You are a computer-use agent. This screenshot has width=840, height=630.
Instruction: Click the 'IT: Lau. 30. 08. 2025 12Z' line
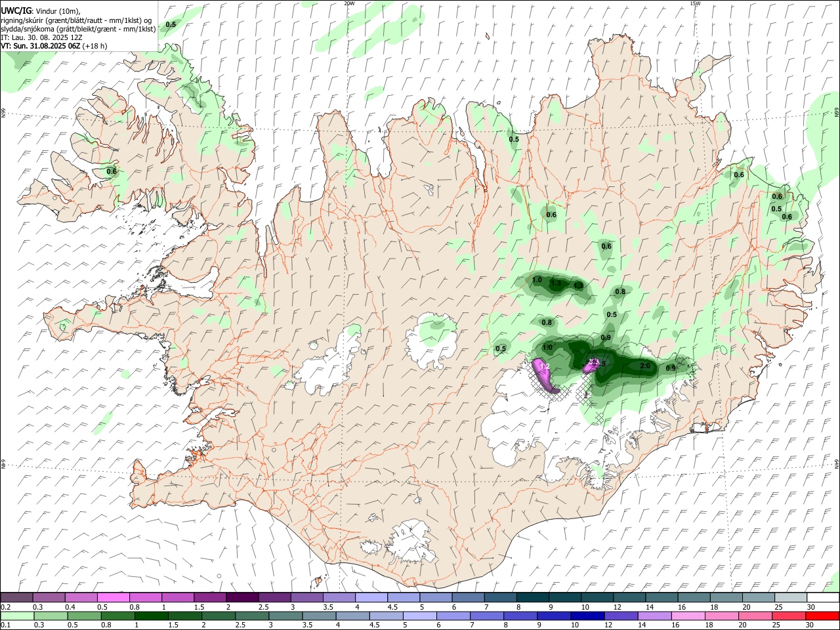coord(41,38)
